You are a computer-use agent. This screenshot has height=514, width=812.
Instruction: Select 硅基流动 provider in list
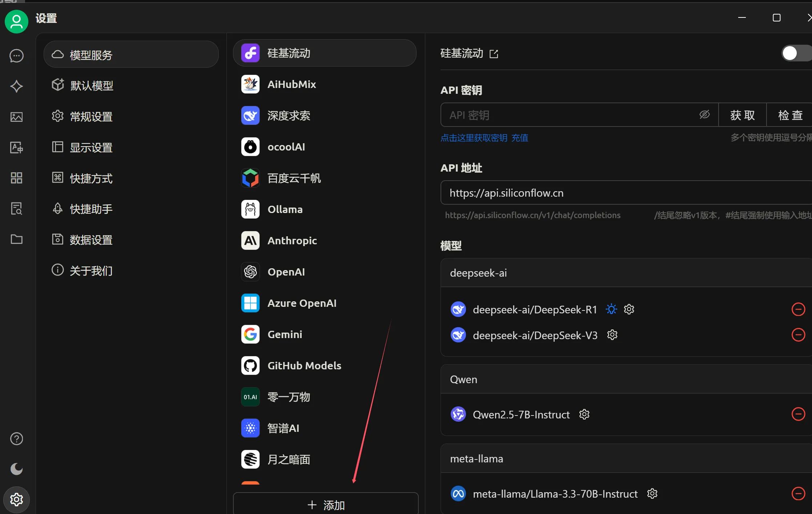(x=325, y=53)
